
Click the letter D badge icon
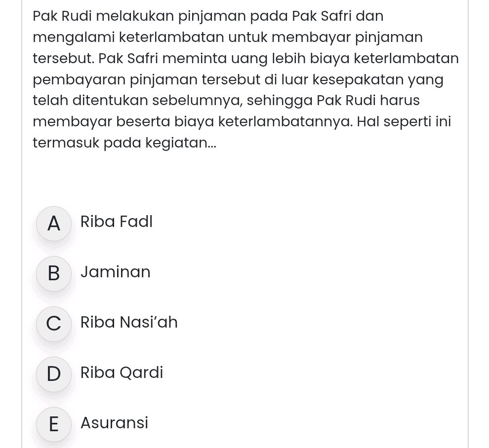[53, 374]
